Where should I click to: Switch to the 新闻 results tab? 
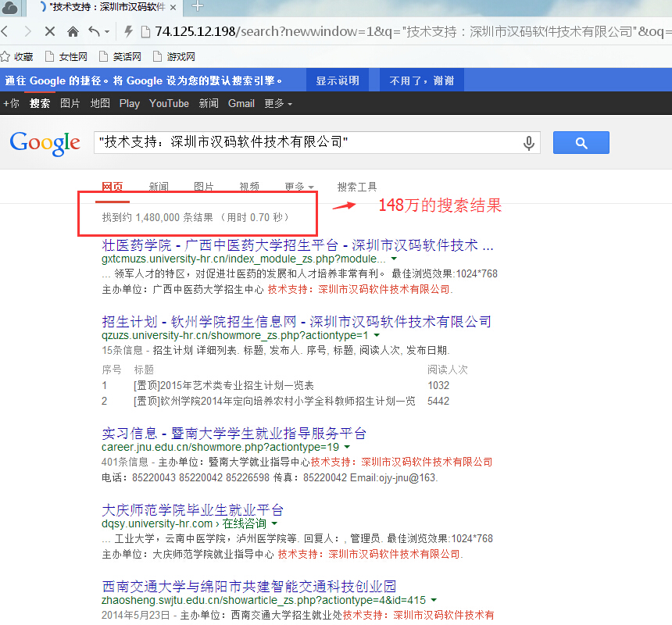[x=159, y=187]
